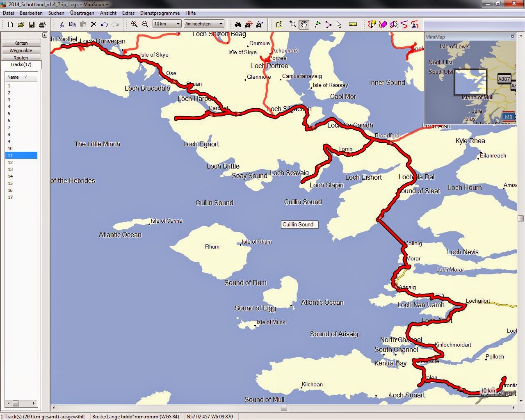The width and height of the screenshot is (525, 420).
Task: Select track 10 in the list
Action: point(21,148)
